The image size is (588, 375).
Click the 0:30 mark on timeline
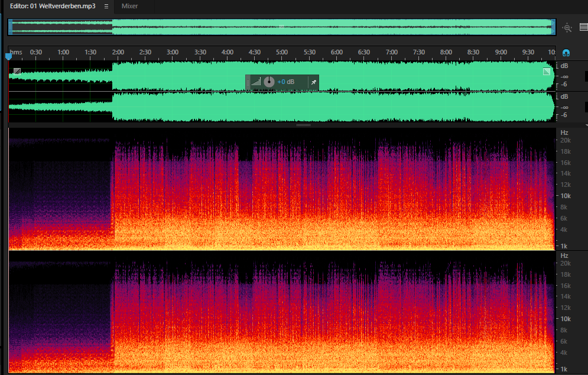[x=36, y=52]
